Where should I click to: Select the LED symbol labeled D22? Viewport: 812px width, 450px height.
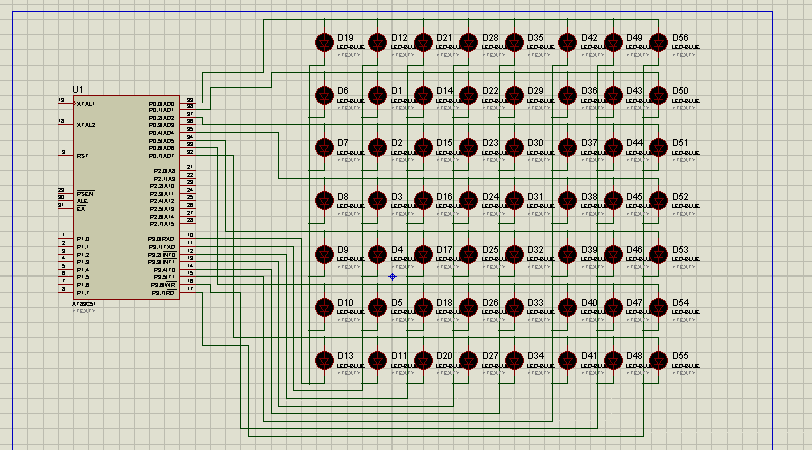click(469, 96)
